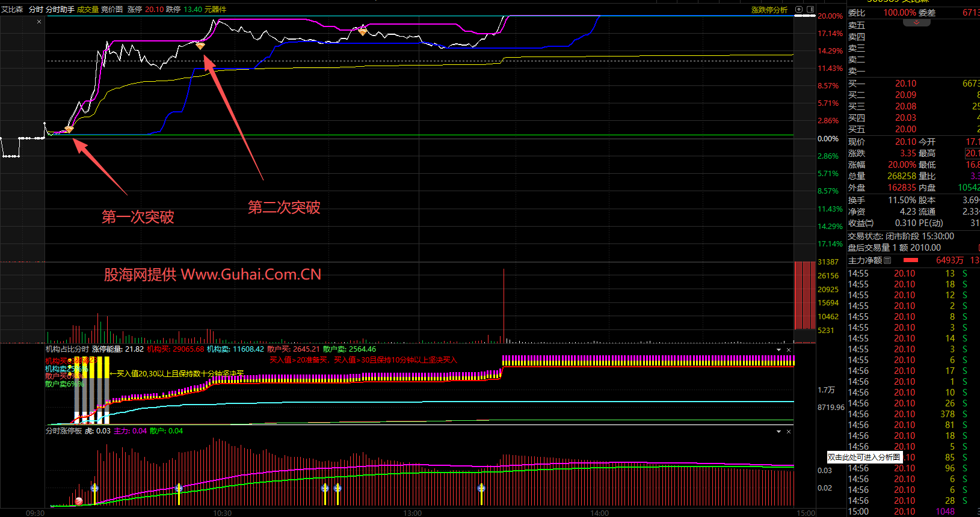
Task: Click the small icon beside 收益 label
Action: [870, 223]
